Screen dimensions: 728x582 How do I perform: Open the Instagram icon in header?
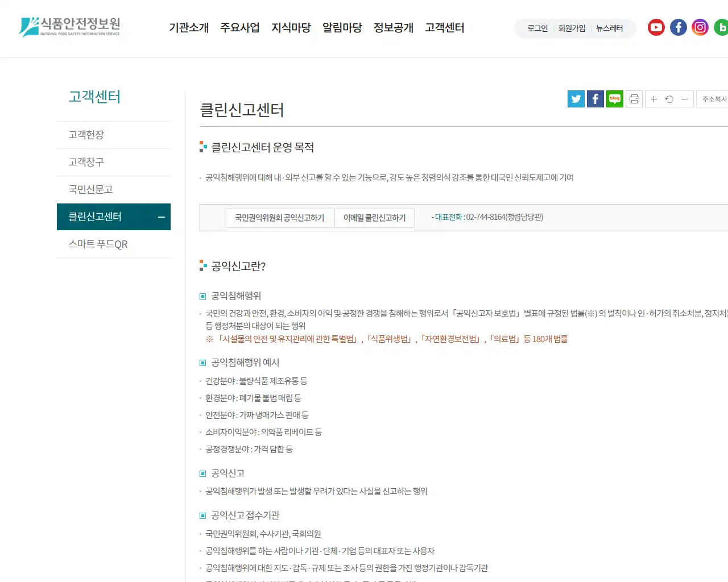(x=700, y=27)
